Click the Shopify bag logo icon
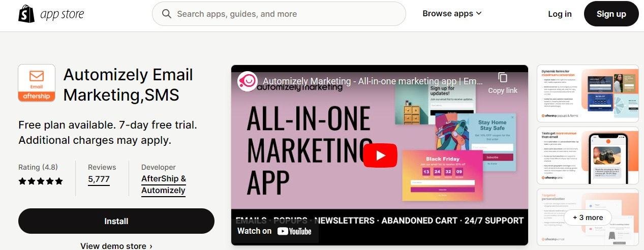Image resolution: width=644 pixels, height=250 pixels. coord(26,14)
